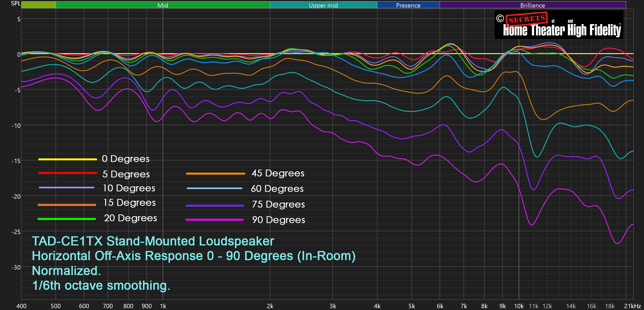This screenshot has width=644, height=310.
Task: Click the 2k frequency axis label
Action: tap(270, 306)
